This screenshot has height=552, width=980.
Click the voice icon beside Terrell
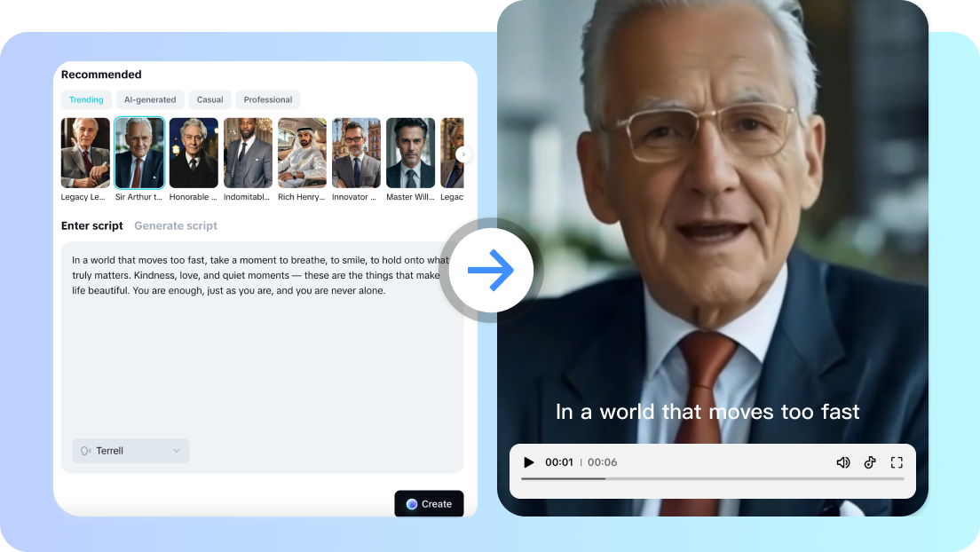[x=85, y=451]
